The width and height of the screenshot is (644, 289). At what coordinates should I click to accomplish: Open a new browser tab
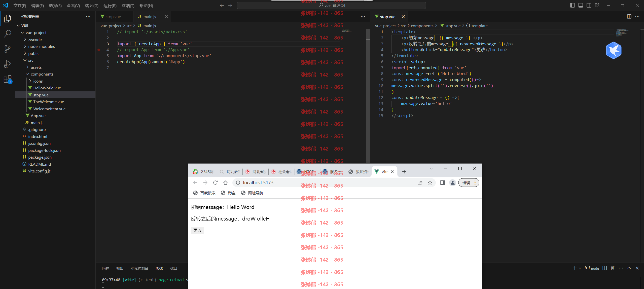pyautogui.click(x=404, y=172)
